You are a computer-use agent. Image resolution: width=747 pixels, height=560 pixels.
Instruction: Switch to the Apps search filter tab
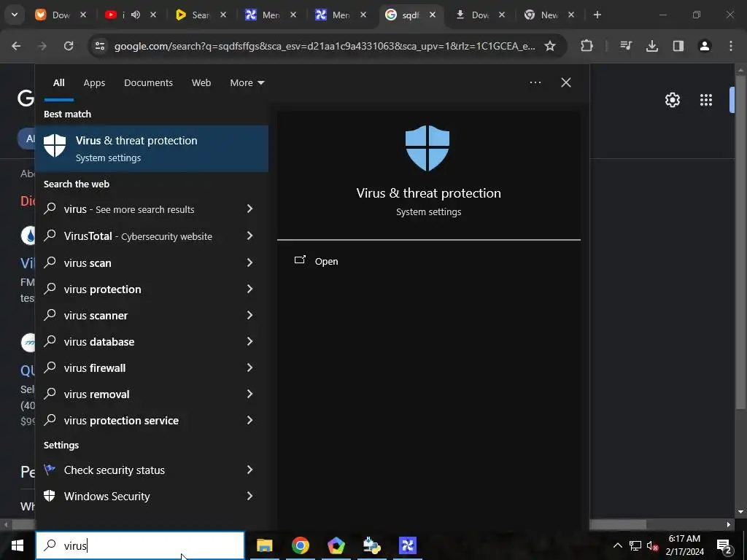[x=94, y=83]
